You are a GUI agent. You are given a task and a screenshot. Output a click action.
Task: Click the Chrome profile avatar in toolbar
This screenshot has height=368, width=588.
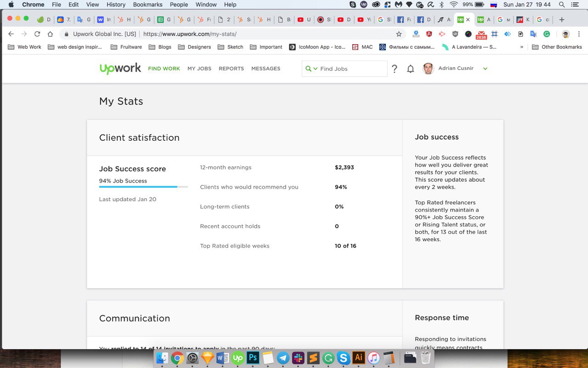click(x=565, y=34)
